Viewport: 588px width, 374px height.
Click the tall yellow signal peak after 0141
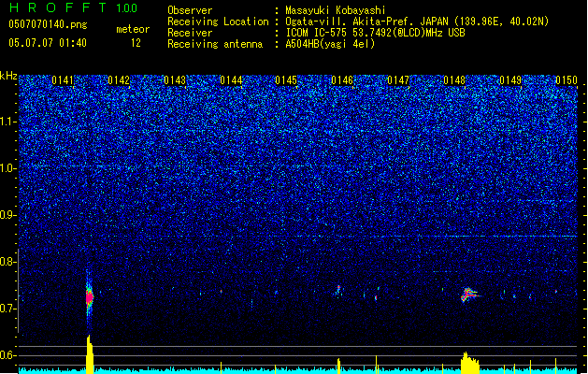tap(90, 354)
